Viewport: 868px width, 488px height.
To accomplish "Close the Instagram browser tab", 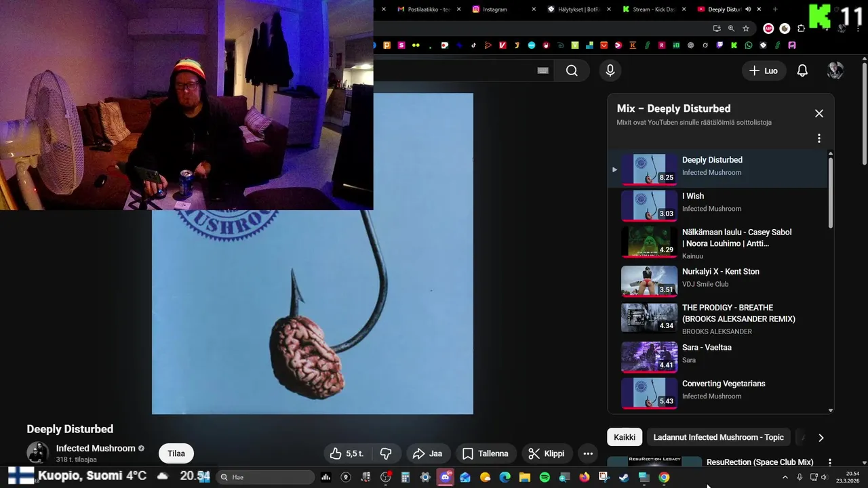I will pos(534,9).
